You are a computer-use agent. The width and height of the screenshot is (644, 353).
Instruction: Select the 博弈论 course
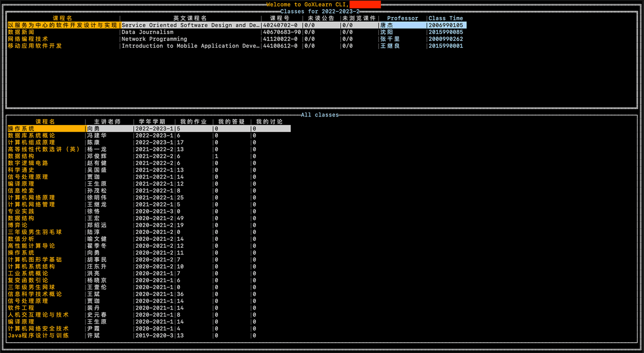click(x=18, y=225)
